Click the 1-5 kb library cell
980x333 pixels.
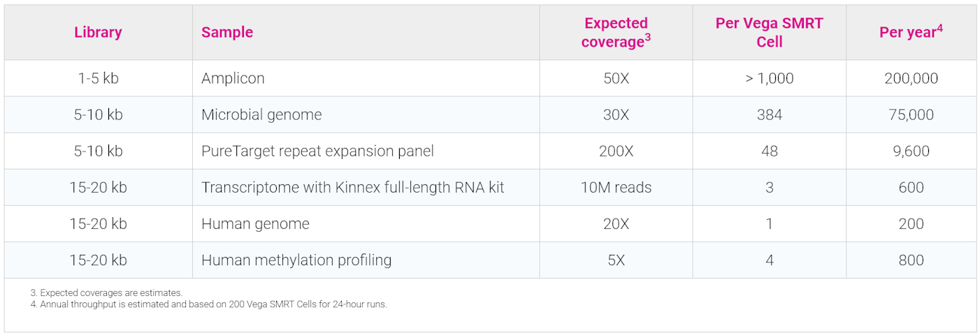[98, 78]
